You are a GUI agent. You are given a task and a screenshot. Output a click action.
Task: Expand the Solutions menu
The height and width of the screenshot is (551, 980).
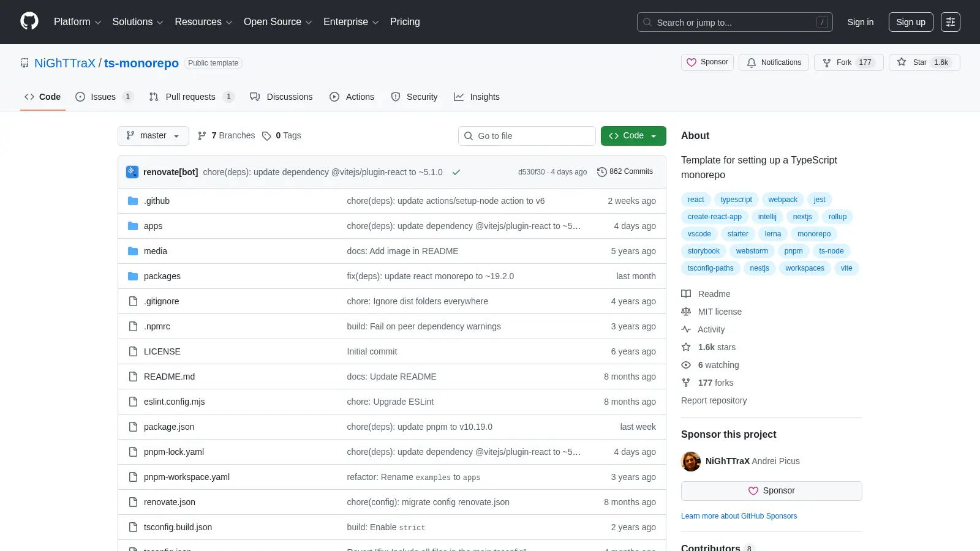[x=138, y=22]
